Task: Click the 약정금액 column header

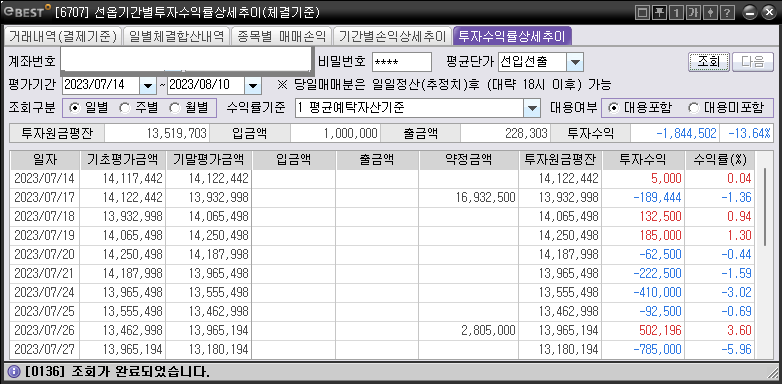Action: [469, 160]
